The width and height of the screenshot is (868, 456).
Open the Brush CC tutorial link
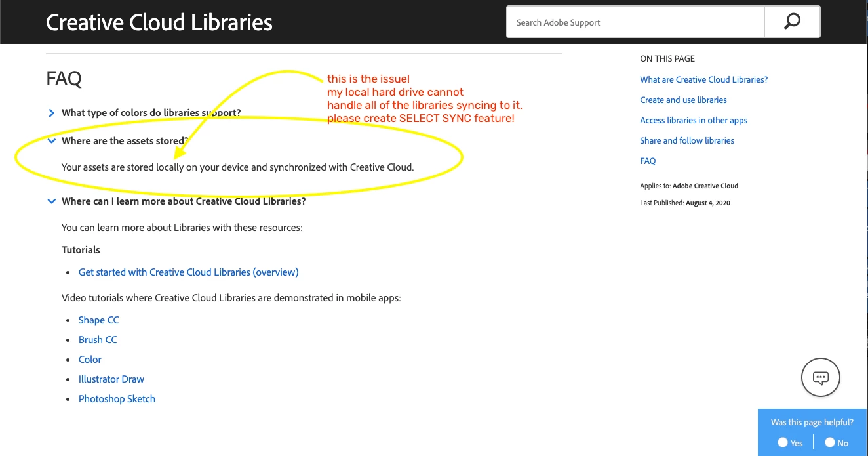pos(98,340)
